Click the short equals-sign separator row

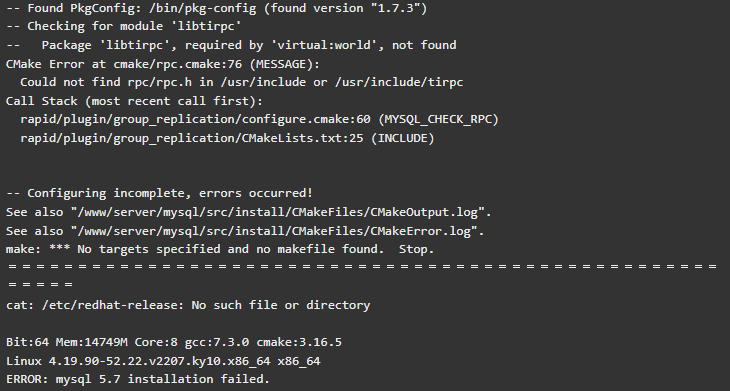click(41, 284)
